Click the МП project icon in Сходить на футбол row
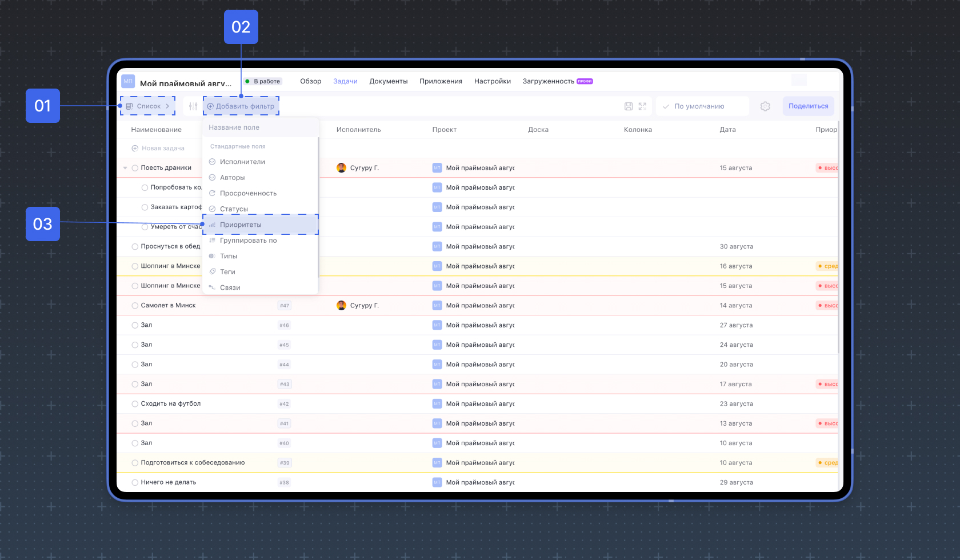Viewport: 960px width, 560px height. click(437, 404)
